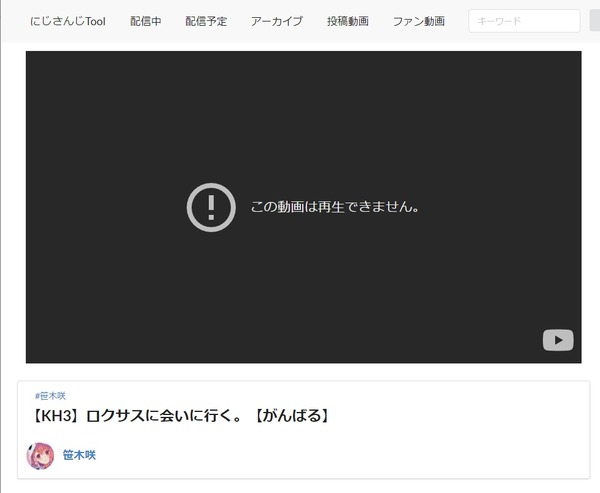The image size is (600, 493).
Task: Open the 投稿動画 section
Action: coord(348,21)
